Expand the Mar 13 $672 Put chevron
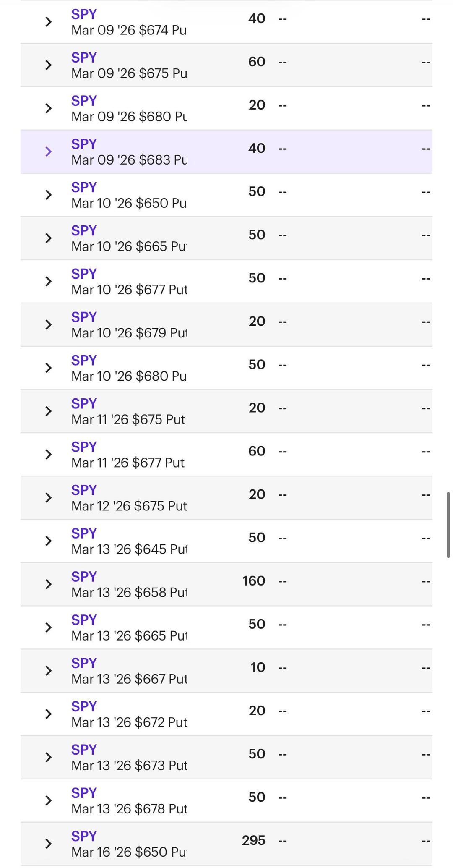Image resolution: width=453 pixels, height=868 pixels. coord(48,714)
